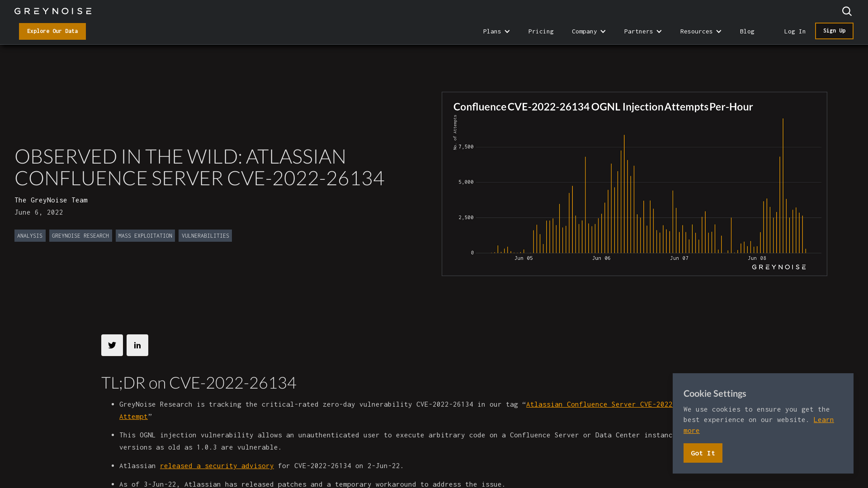Click the Sign Up button
The width and height of the screenshot is (868, 488).
pyautogui.click(x=834, y=31)
